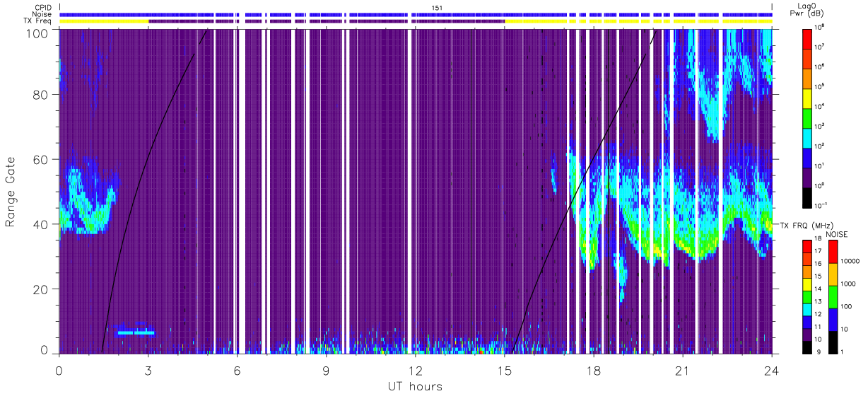Click the 1000 label on NOISE legend
The height and width of the screenshot is (401, 868).
(848, 284)
